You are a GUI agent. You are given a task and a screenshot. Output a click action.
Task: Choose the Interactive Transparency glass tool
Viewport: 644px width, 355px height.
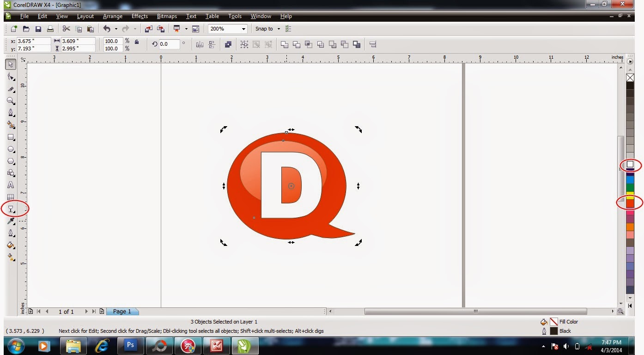pos(10,209)
